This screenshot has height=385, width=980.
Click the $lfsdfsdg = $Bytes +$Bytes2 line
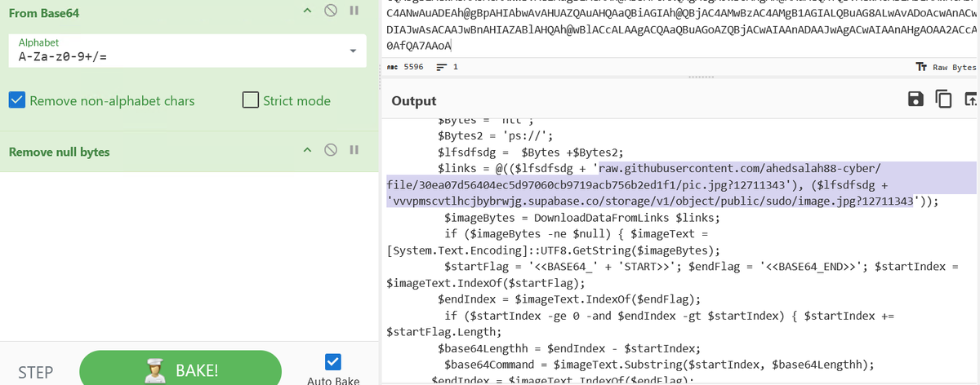point(532,152)
